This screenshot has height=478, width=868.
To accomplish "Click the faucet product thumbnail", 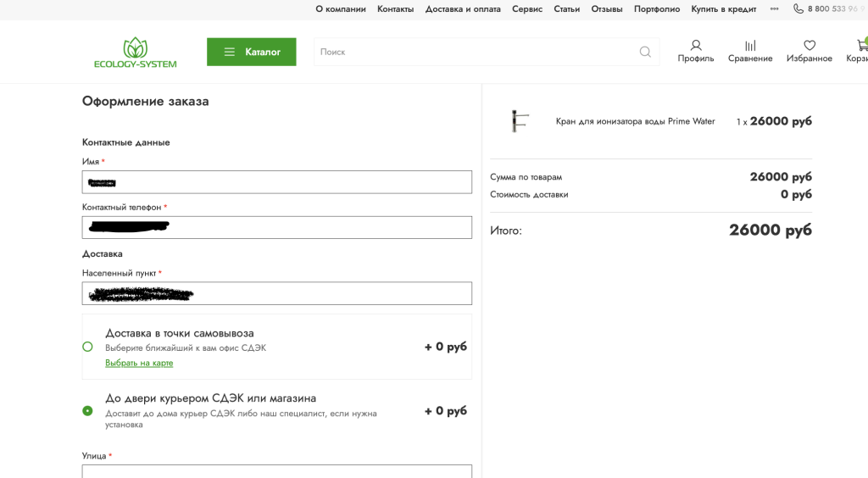I will [520, 121].
